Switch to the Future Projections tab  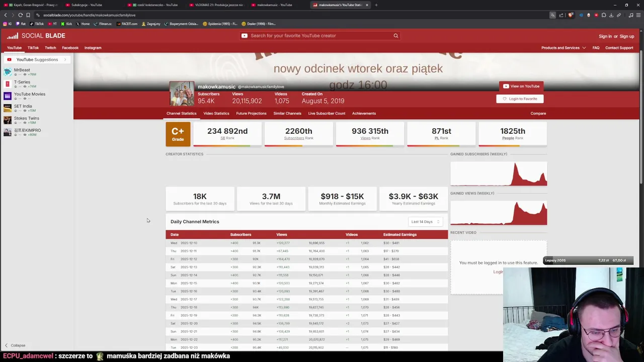(251, 114)
